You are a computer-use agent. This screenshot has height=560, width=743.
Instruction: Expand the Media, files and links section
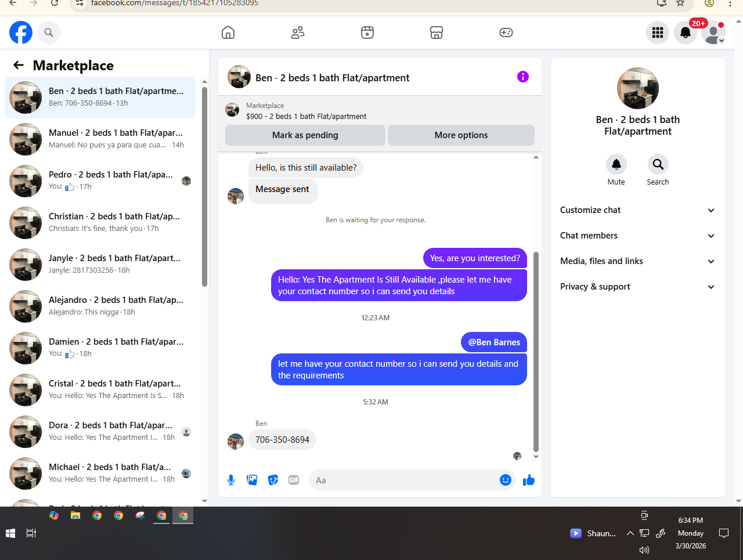pos(637,261)
